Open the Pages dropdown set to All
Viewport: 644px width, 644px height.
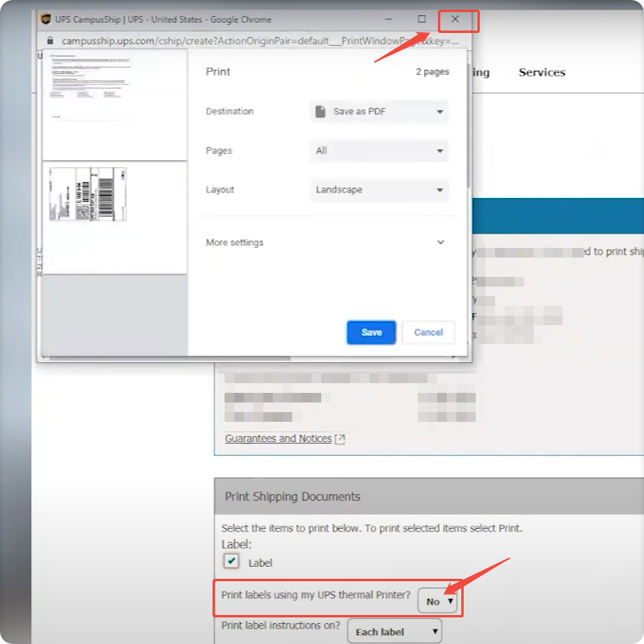point(379,151)
